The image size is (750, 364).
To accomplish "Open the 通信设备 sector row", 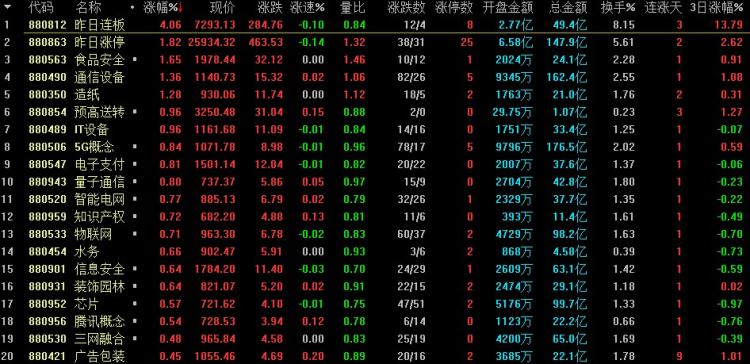I will tap(375, 77).
